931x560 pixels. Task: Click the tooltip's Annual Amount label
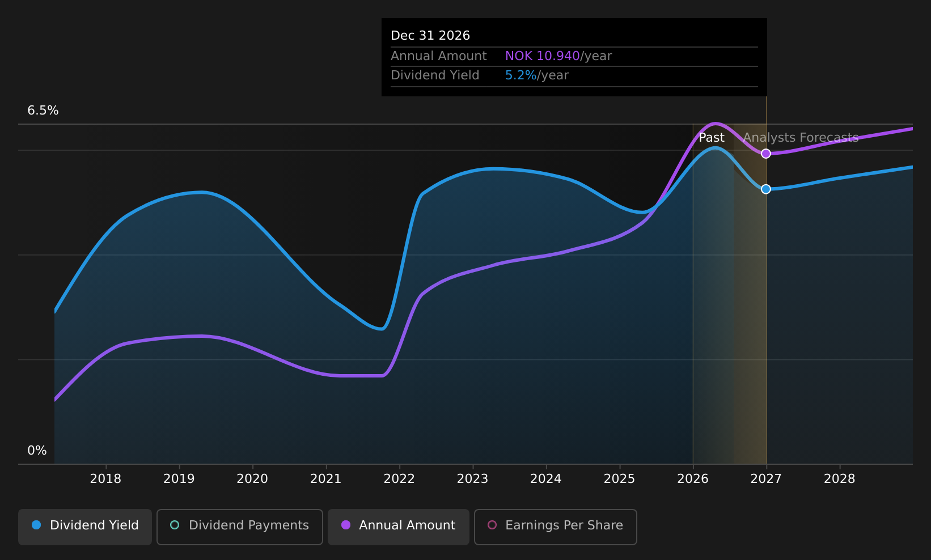click(439, 56)
